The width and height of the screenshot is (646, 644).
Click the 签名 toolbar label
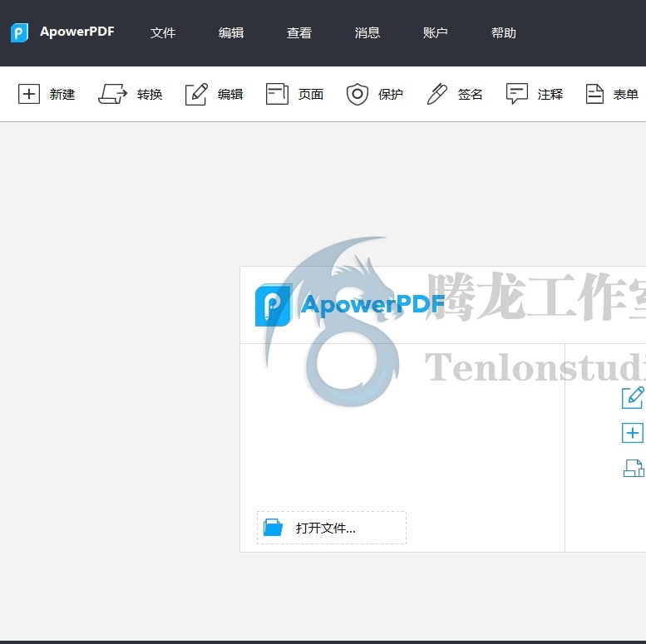[470, 94]
